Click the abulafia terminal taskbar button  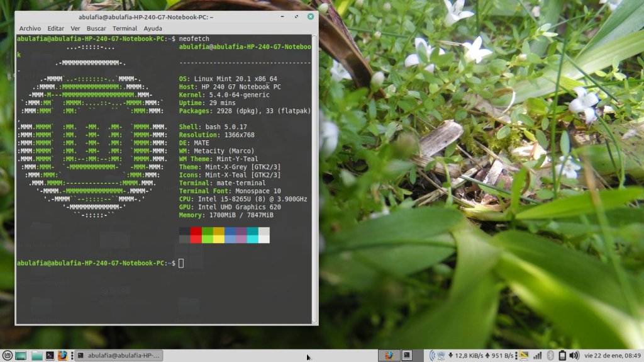(119, 356)
